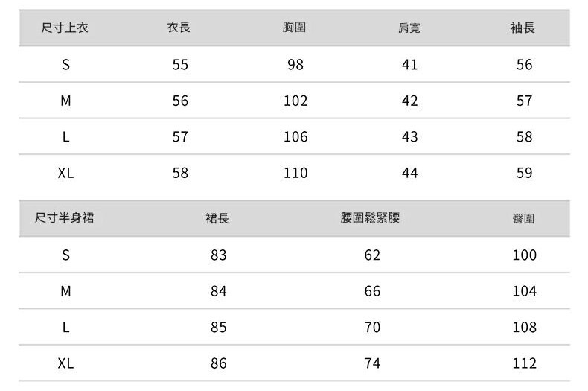The height and width of the screenshot is (391, 588).
Task: Click chest value 98 for size S
Action: (x=295, y=65)
